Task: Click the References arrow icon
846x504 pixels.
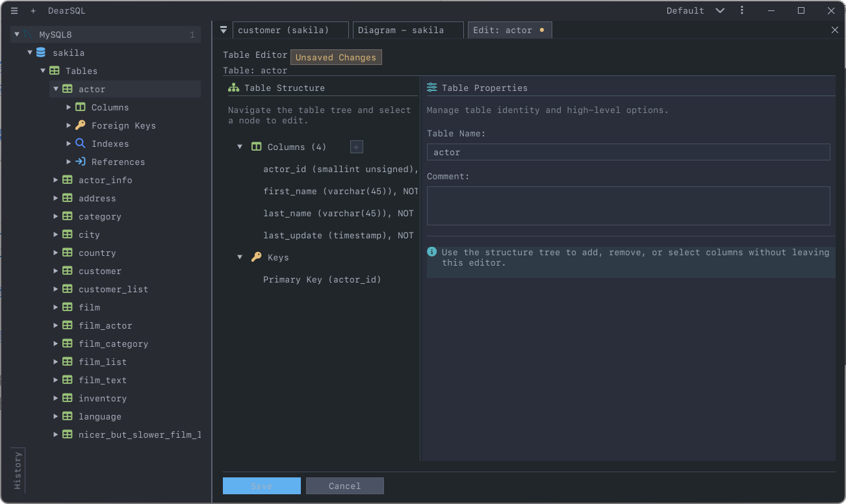Action: click(x=80, y=162)
